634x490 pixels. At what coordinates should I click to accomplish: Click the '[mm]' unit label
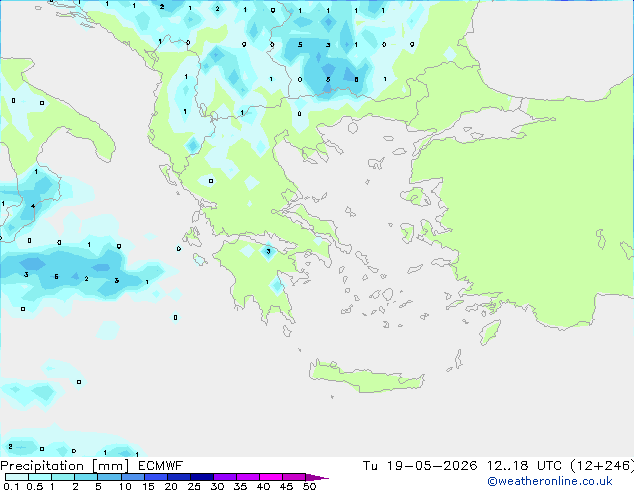(x=110, y=466)
